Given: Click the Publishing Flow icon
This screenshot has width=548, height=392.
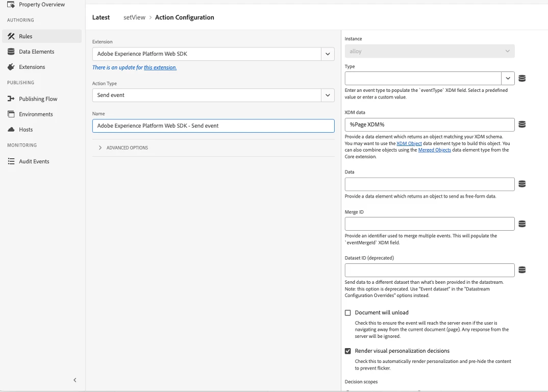Looking at the screenshot, I should pyautogui.click(x=11, y=99).
